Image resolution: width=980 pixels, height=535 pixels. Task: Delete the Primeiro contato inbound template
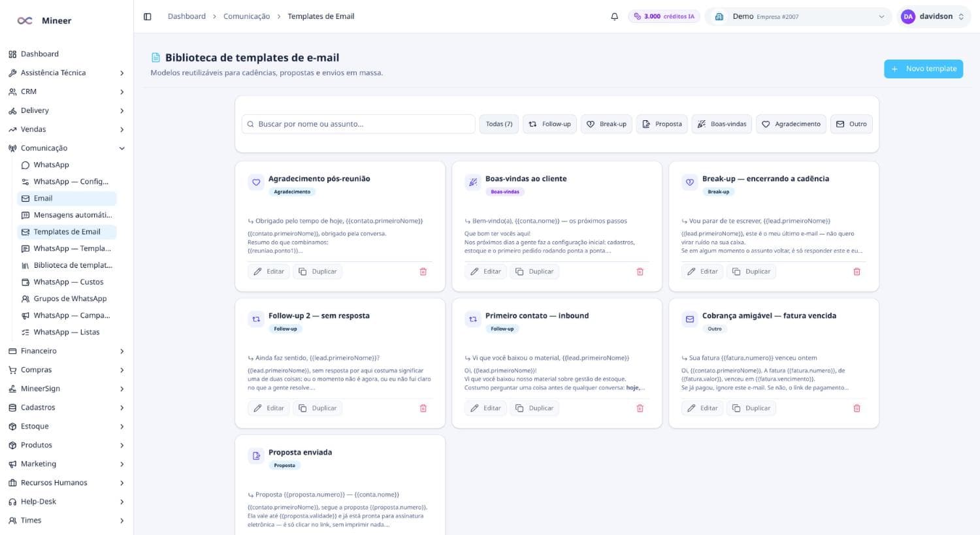click(640, 408)
